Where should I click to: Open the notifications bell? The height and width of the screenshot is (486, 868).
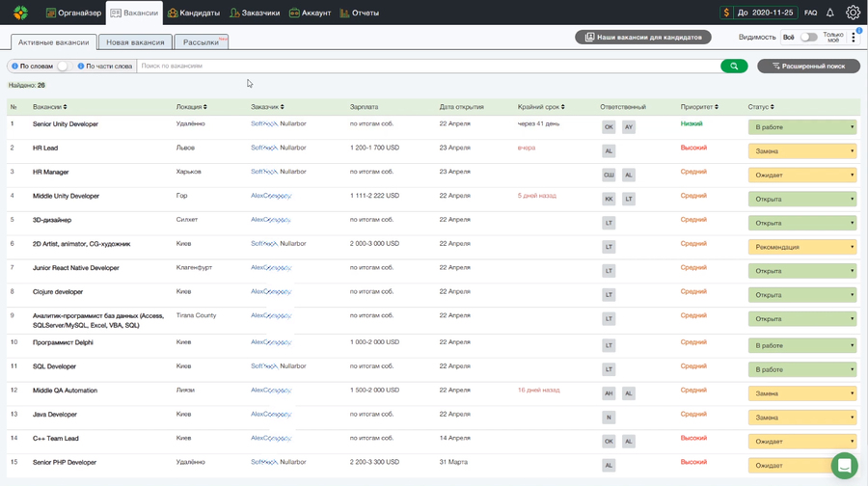pyautogui.click(x=829, y=13)
